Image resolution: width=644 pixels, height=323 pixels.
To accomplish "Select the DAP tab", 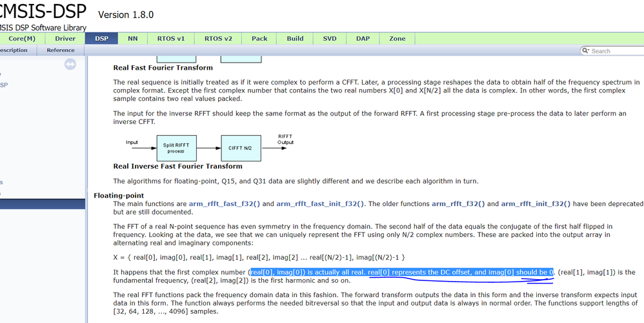I will coord(363,39).
